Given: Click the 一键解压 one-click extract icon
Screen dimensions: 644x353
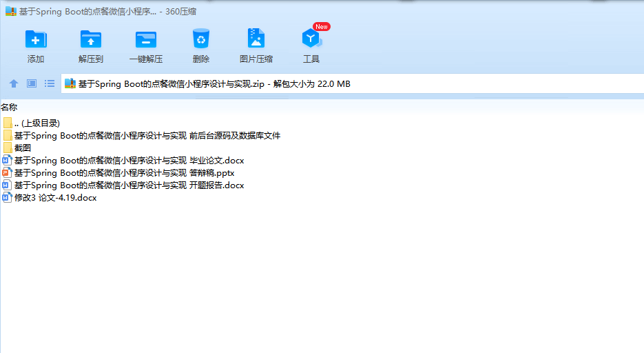Looking at the screenshot, I should (146, 40).
